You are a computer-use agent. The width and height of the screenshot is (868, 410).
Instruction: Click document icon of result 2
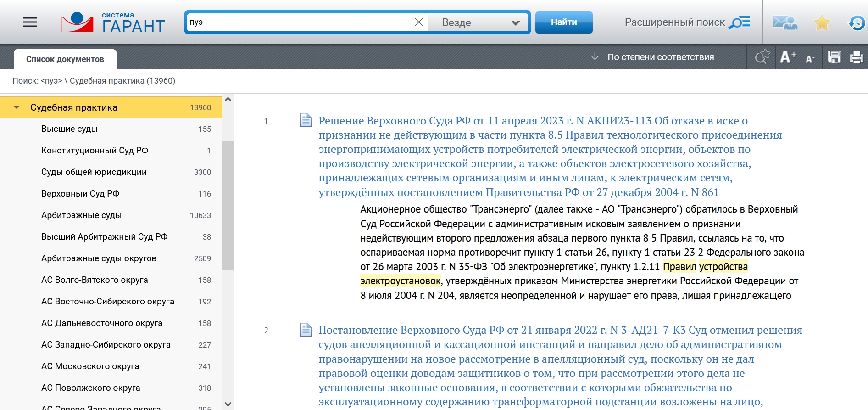pyautogui.click(x=306, y=330)
